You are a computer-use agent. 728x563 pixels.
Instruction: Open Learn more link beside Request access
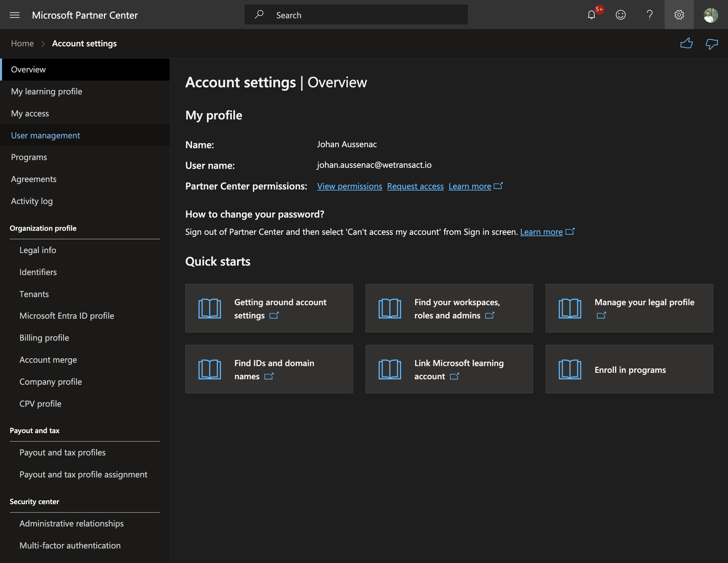click(470, 186)
